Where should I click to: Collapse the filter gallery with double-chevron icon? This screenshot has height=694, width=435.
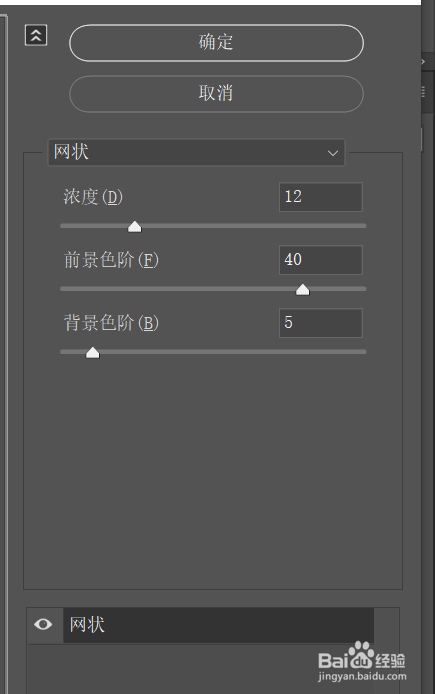(36, 35)
